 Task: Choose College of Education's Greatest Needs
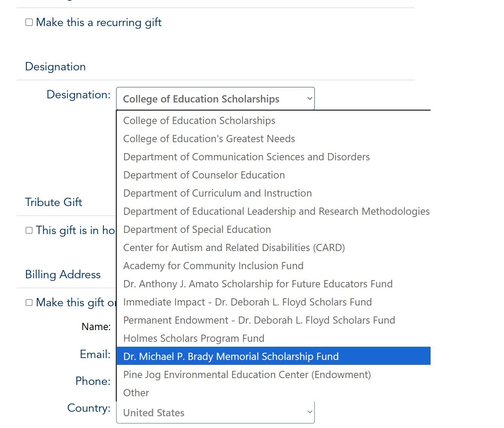click(x=209, y=139)
